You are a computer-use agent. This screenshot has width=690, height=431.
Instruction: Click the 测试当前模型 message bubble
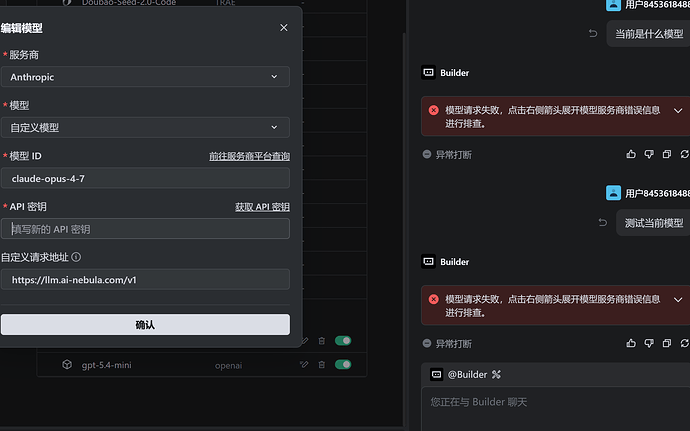pyautogui.click(x=653, y=223)
